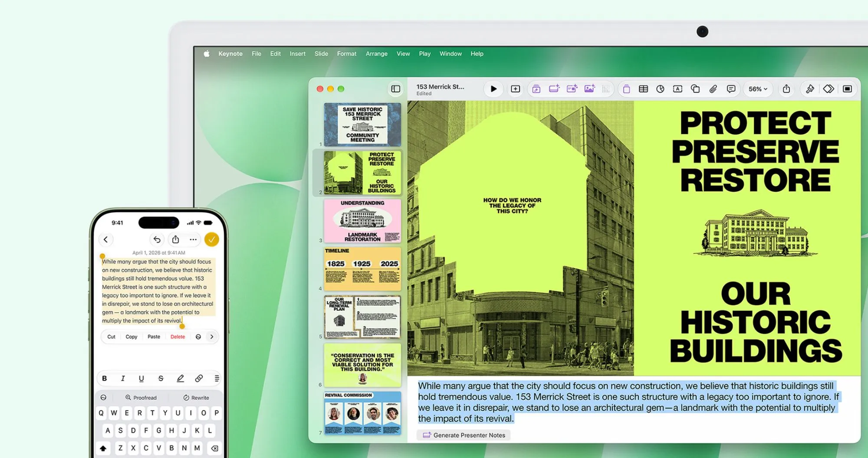Click the generate image sparkle icon
The width and height of the screenshot is (868, 458).
(x=589, y=89)
